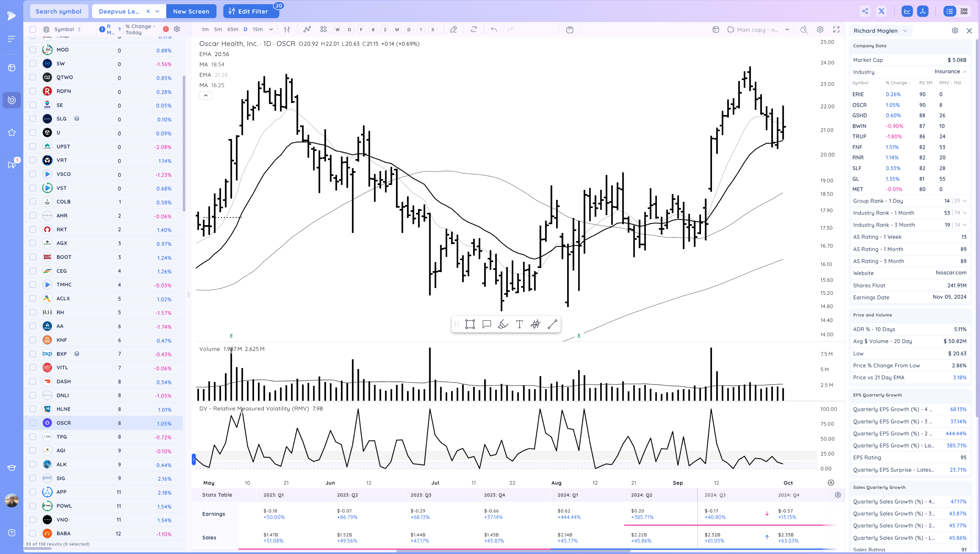The width and height of the screenshot is (980, 554).
Task: Open the announcements icon with badge 1
Action: [12, 165]
